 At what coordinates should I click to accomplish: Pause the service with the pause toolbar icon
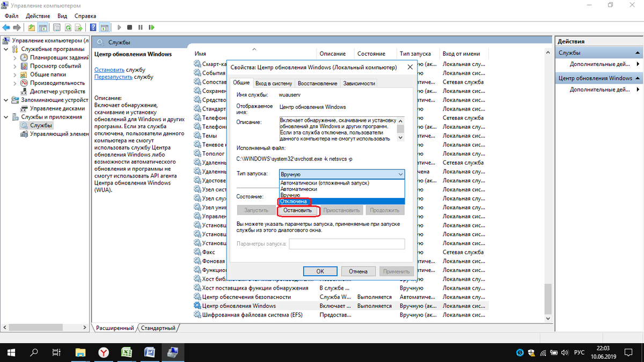(x=140, y=27)
